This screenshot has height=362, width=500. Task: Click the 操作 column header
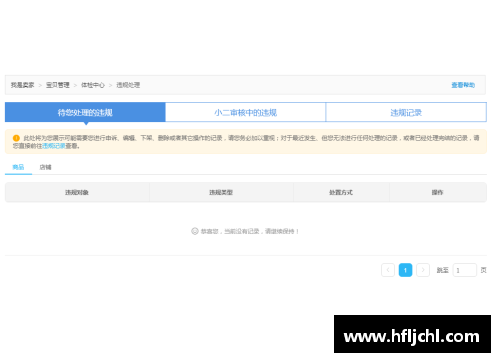(438, 192)
